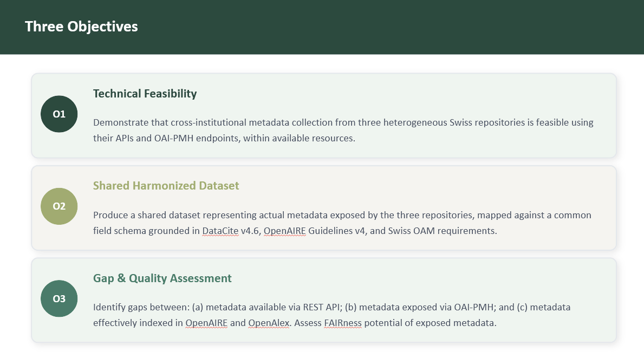Click the underlined word "OpenAlex"
Screen dimensions: 644x358
coord(269,323)
